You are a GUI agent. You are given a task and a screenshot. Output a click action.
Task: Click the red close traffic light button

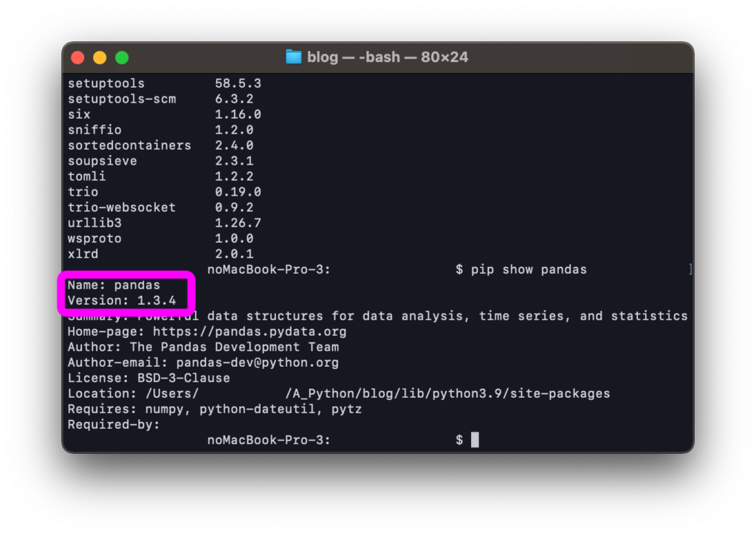point(77,57)
